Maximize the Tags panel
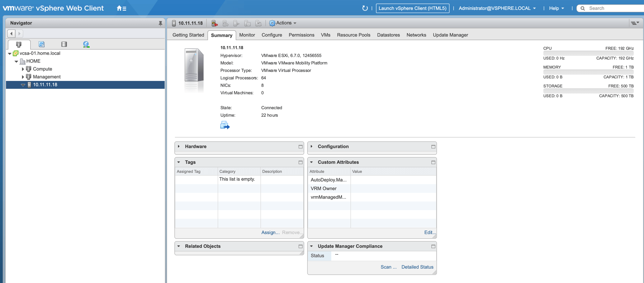 coord(300,163)
